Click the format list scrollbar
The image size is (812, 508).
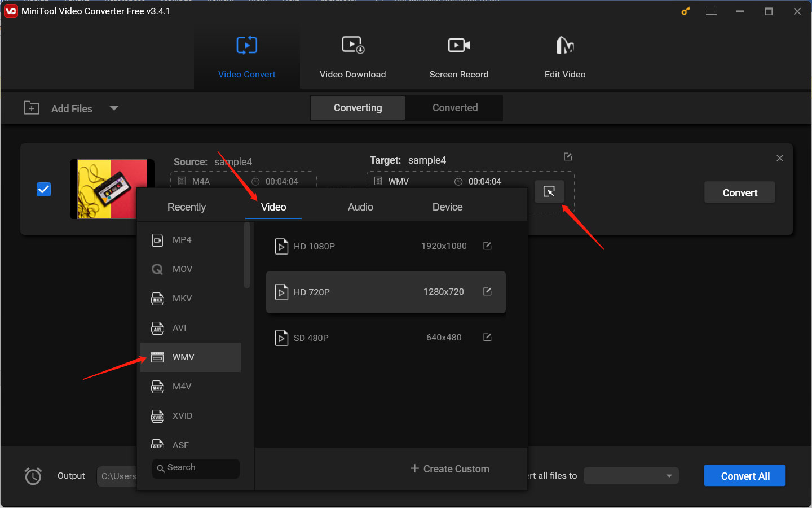tap(247, 255)
